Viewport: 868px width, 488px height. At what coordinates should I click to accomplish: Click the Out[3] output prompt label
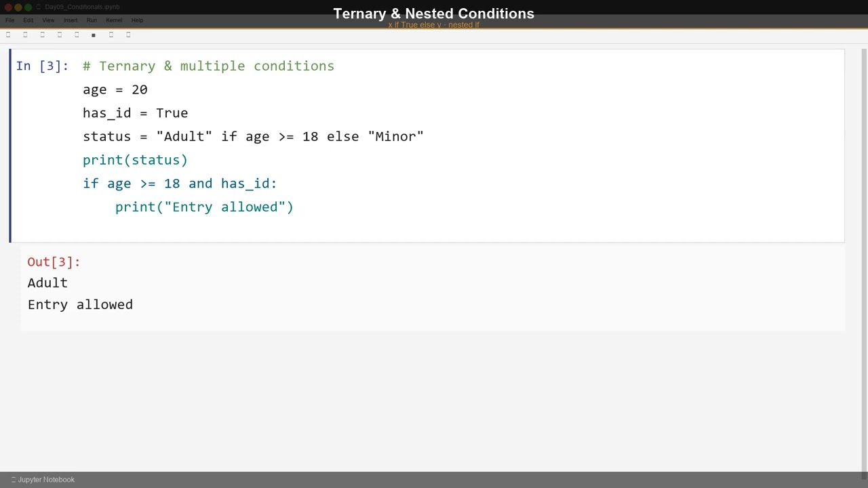pyautogui.click(x=54, y=262)
